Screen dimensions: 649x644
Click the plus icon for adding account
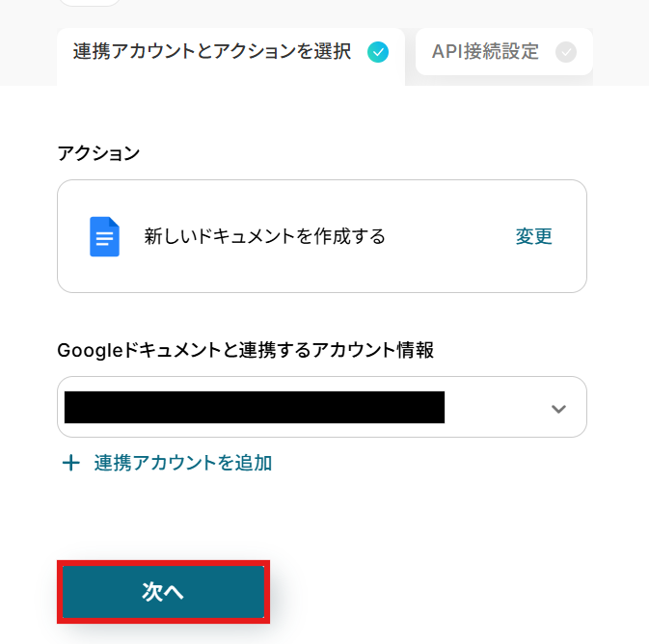point(70,463)
